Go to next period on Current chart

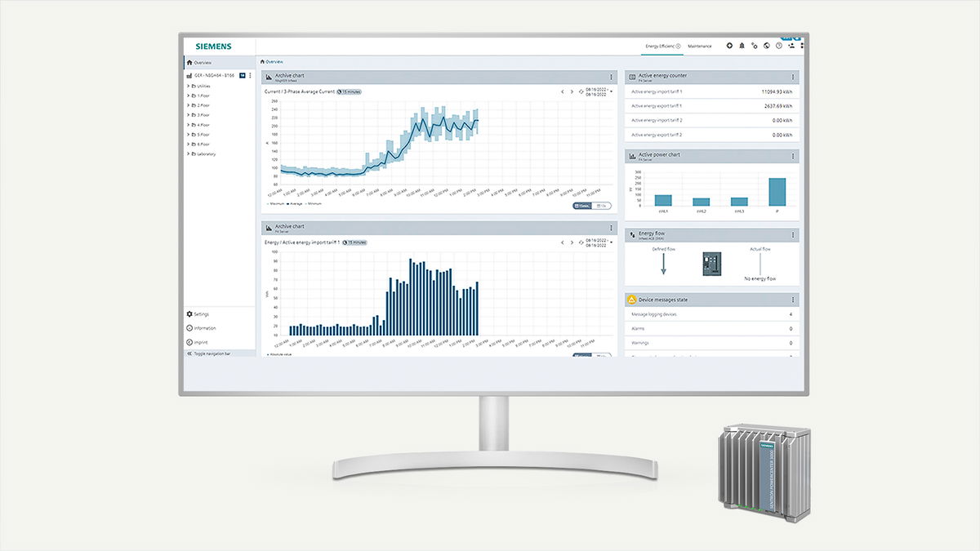(x=572, y=91)
